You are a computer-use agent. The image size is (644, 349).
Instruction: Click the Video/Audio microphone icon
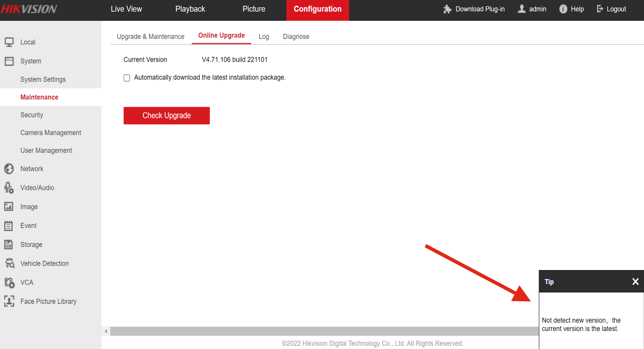(9, 188)
